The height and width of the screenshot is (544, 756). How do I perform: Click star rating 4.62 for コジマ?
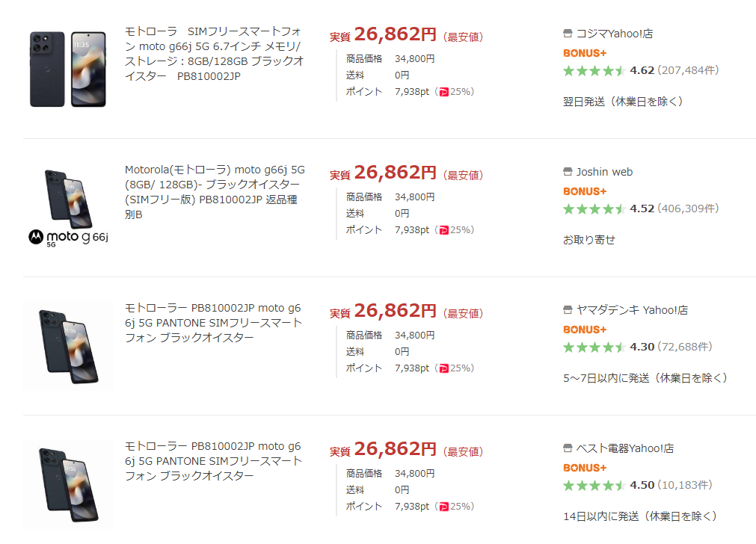point(594,71)
